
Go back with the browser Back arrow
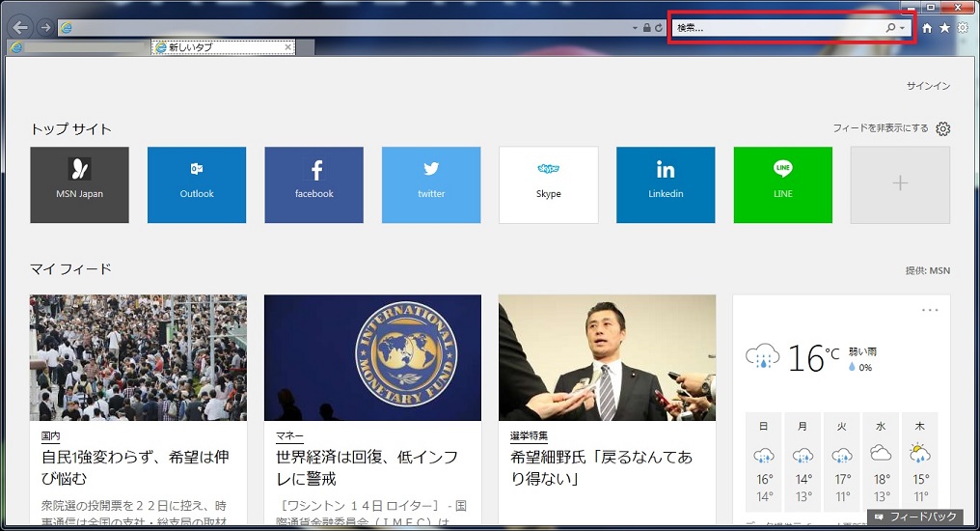(20, 28)
